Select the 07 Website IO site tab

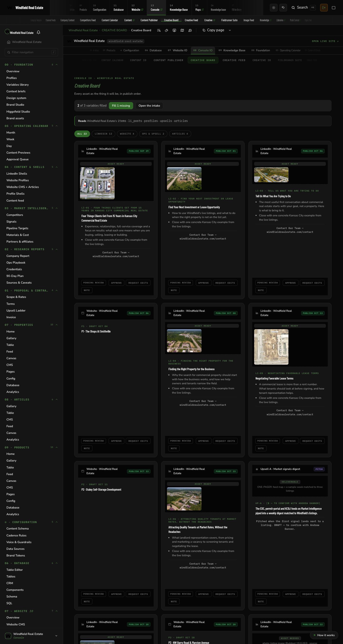point(177,51)
